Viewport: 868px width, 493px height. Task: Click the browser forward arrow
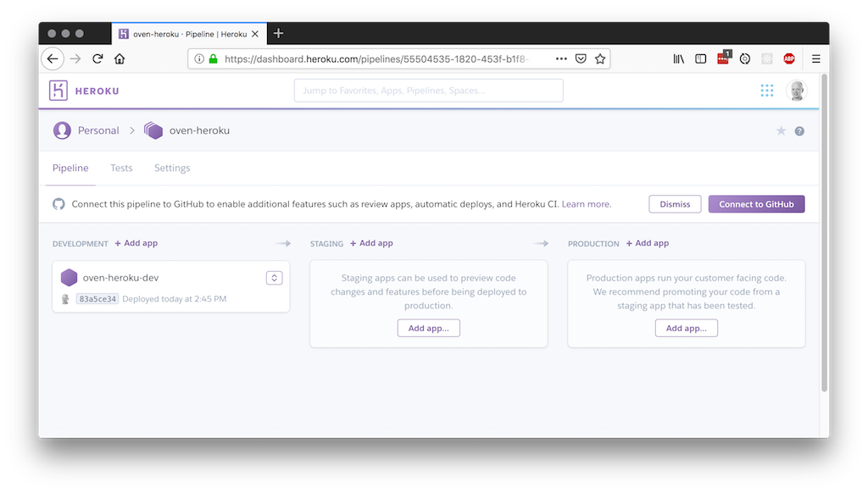[75, 58]
